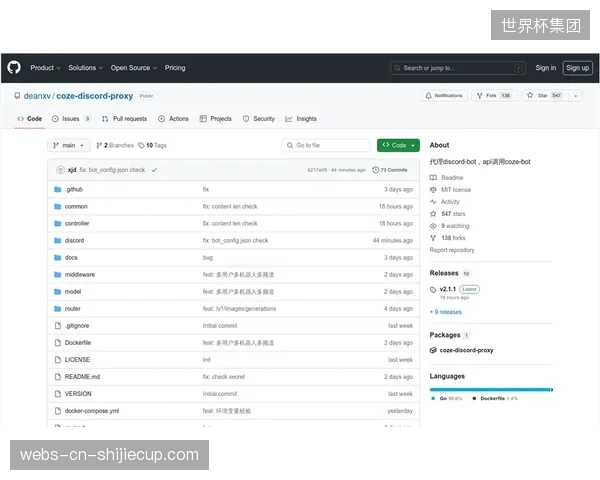This screenshot has width=600, height=480.
Task: Click the GitHub octocat logo
Action: [x=14, y=68]
